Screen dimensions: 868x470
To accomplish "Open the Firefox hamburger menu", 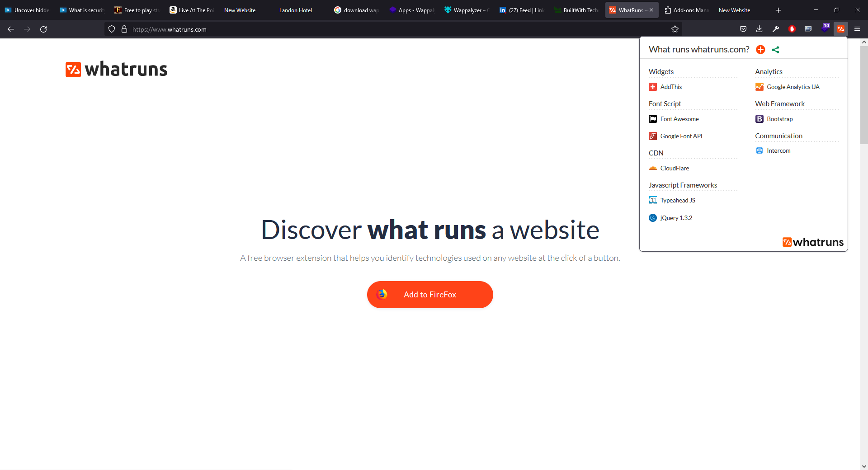I will pos(857,29).
